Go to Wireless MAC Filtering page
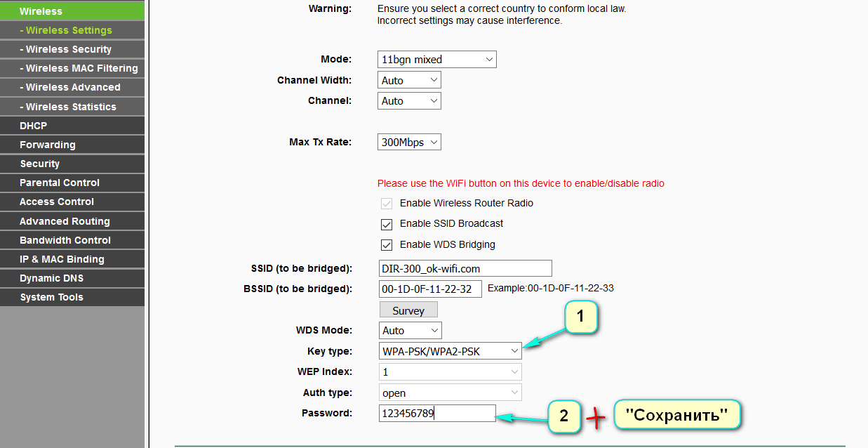The height and width of the screenshot is (448, 868). (x=72, y=68)
